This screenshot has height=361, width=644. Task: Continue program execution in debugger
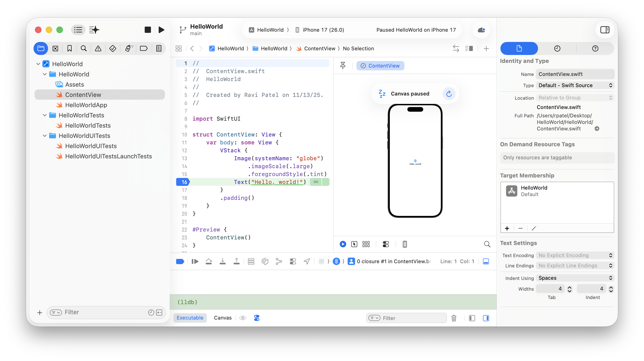pyautogui.click(x=195, y=261)
